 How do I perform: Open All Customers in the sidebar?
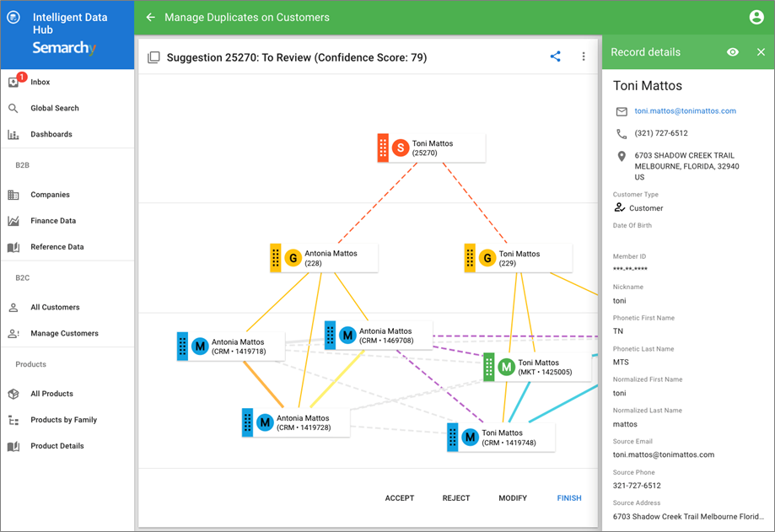[x=67, y=307]
